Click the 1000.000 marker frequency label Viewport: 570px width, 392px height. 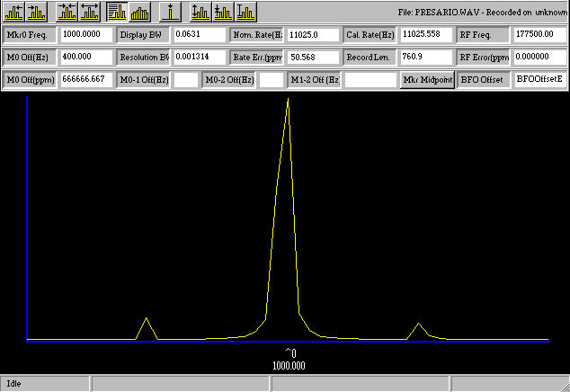pos(289,366)
